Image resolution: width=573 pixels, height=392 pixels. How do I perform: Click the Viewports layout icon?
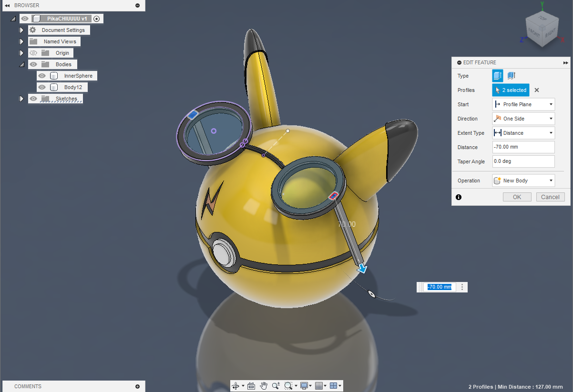click(334, 386)
